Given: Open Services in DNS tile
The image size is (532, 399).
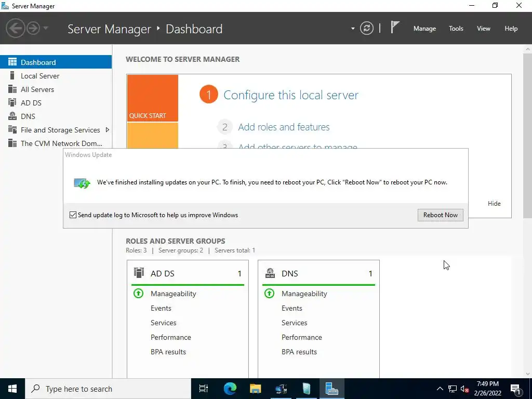Looking at the screenshot, I should pyautogui.click(x=295, y=323).
